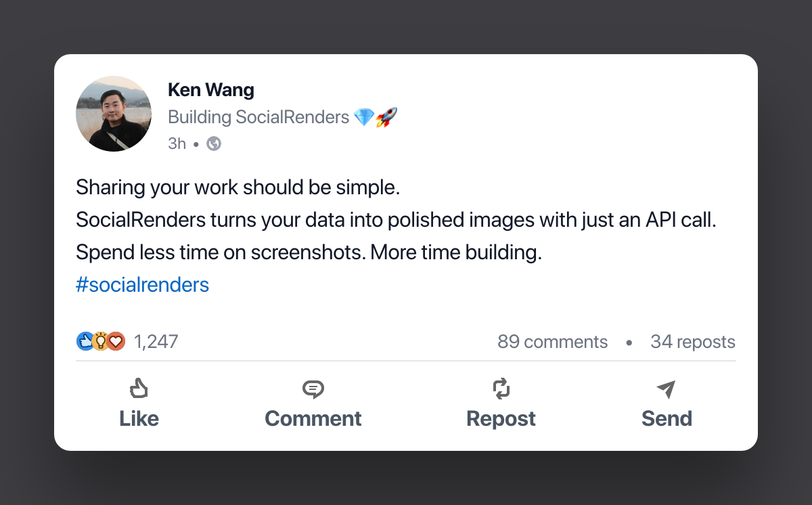This screenshot has width=812, height=505.
Task: Click the Repost arrows icon
Action: 501,388
